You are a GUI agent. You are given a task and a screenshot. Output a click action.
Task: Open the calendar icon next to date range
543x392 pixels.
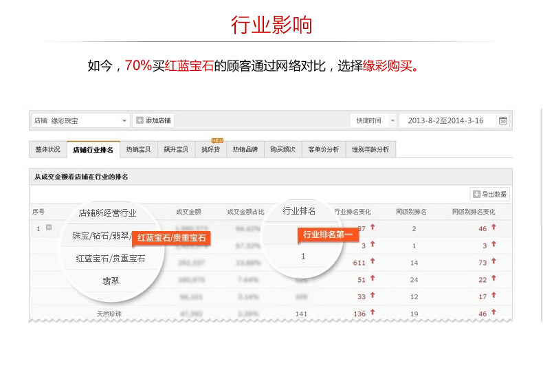[x=503, y=120]
